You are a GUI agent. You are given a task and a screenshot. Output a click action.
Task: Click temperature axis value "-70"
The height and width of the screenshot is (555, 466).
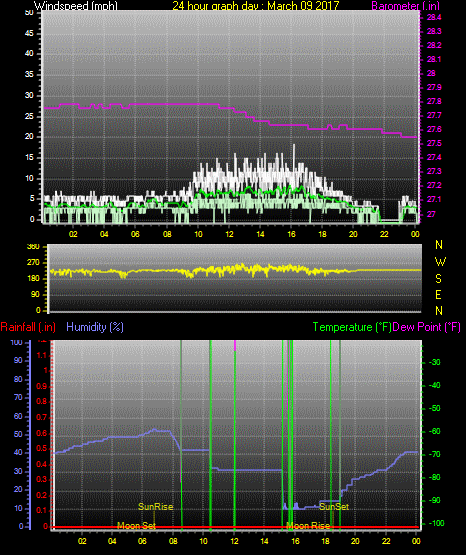[435, 454]
